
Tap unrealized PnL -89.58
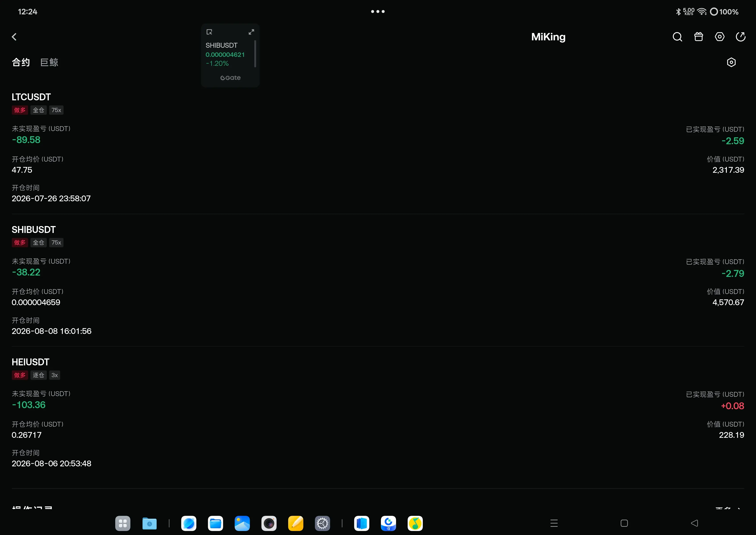(x=26, y=140)
